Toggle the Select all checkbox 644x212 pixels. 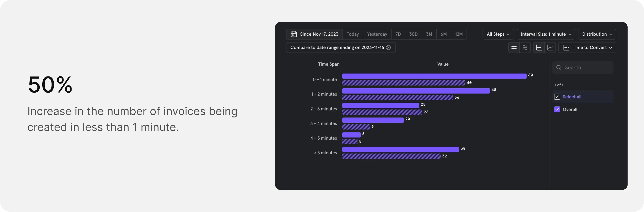coord(557,97)
